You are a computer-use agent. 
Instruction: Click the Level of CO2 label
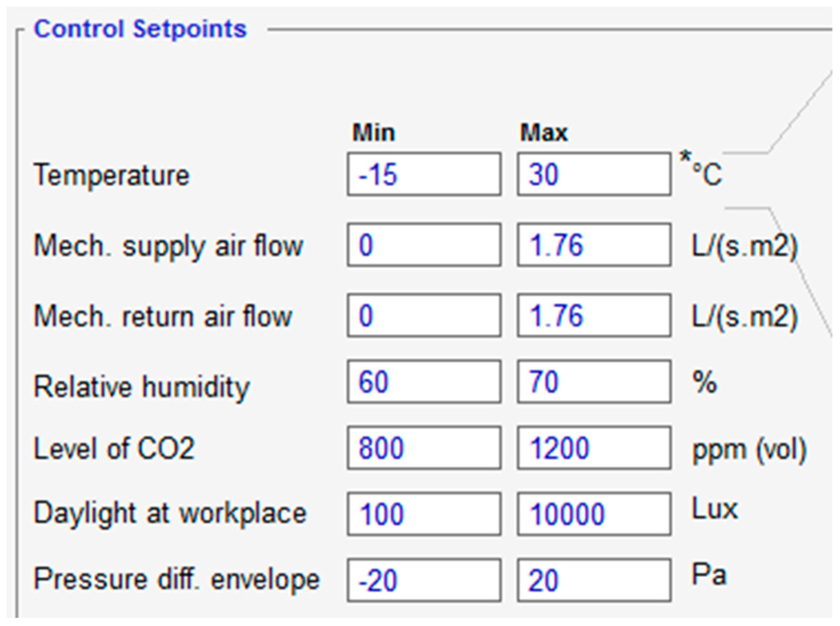click(114, 448)
